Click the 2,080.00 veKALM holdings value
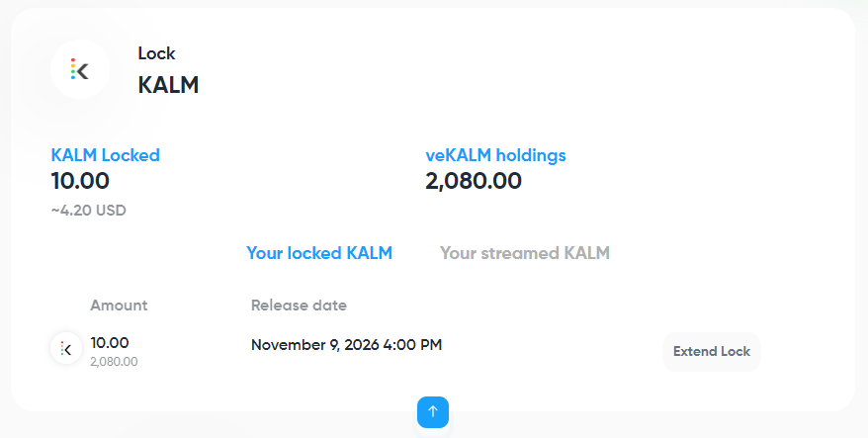This screenshot has height=438, width=868. (x=474, y=181)
